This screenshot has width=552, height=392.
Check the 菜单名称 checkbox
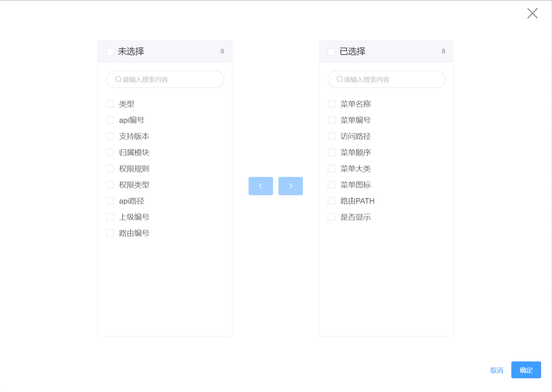tap(331, 104)
